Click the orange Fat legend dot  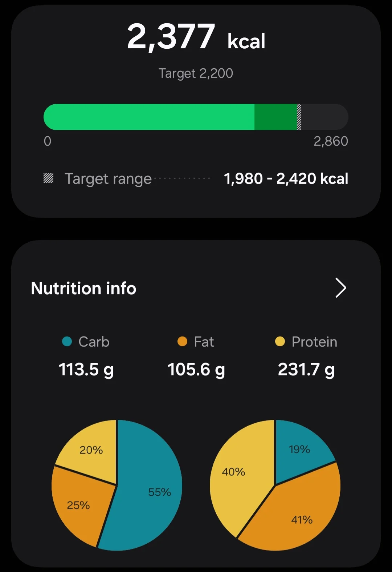point(182,342)
